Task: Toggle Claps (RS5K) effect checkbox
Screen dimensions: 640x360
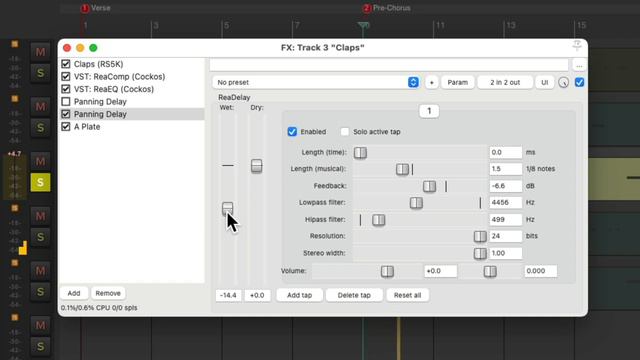Action: click(x=66, y=64)
